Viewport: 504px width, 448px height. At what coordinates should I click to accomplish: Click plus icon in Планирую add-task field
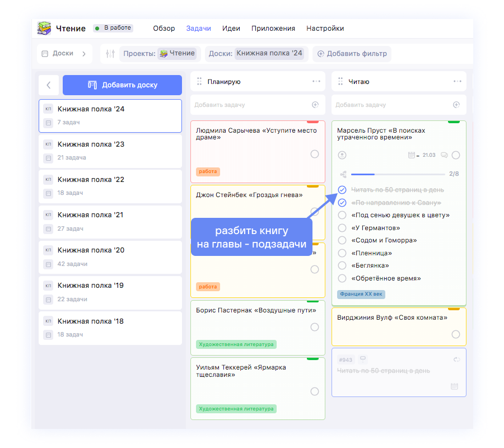click(315, 105)
